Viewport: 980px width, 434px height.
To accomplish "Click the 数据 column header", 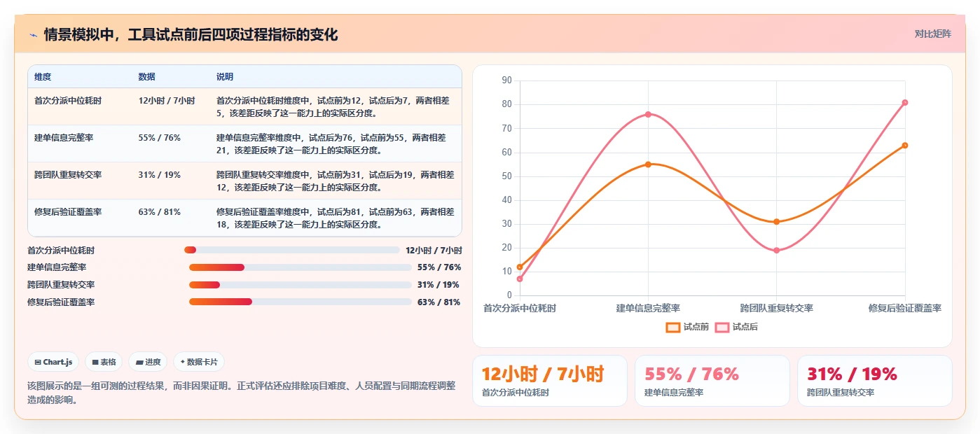I will tap(147, 77).
